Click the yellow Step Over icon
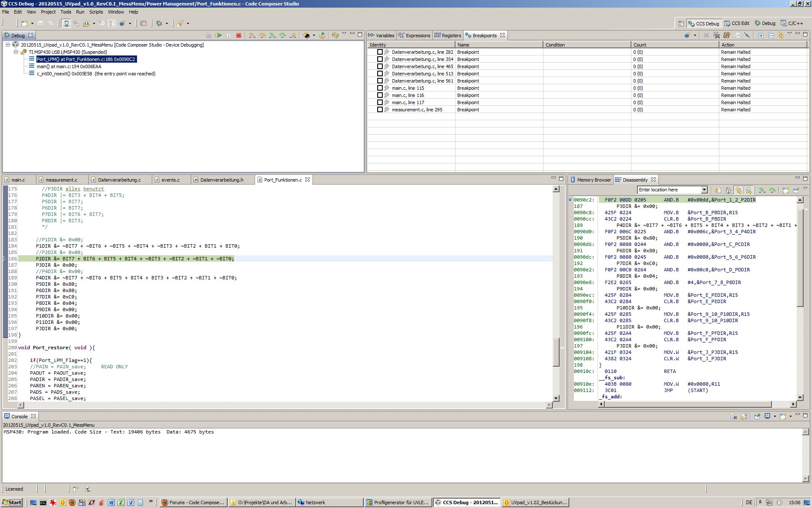812x508 pixels. pyautogui.click(x=262, y=36)
